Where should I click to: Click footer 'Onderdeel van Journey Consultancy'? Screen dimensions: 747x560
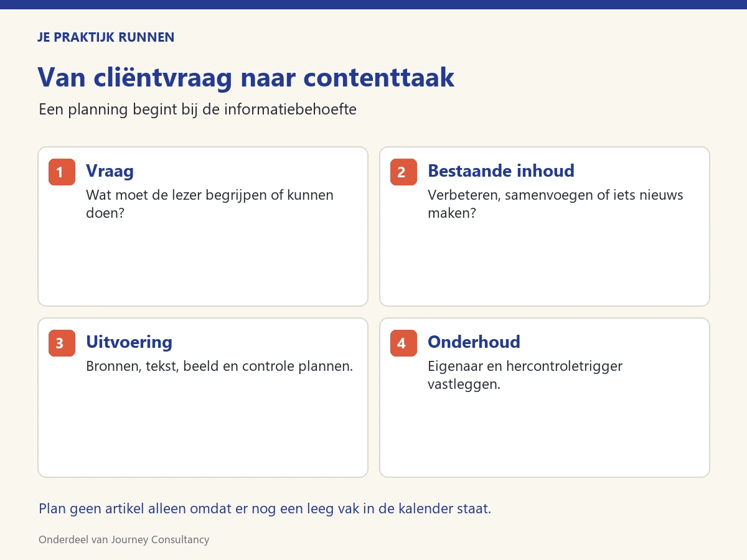pos(124,540)
